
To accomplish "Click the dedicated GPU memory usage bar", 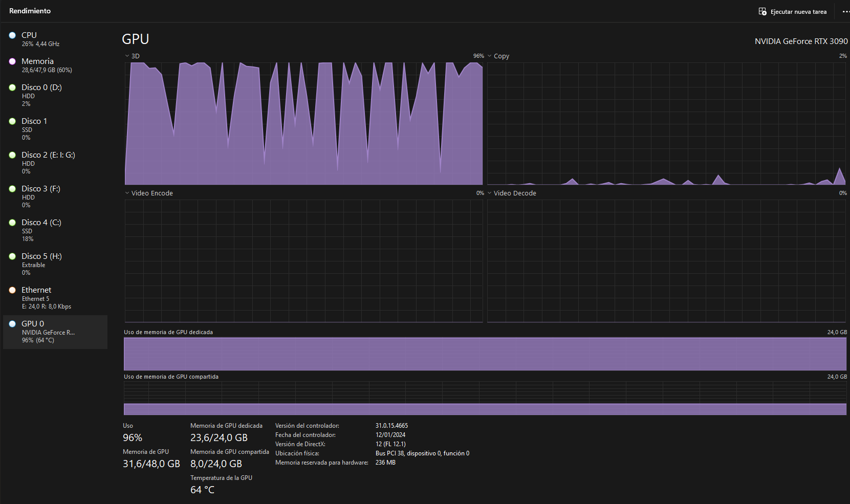I will (485, 354).
